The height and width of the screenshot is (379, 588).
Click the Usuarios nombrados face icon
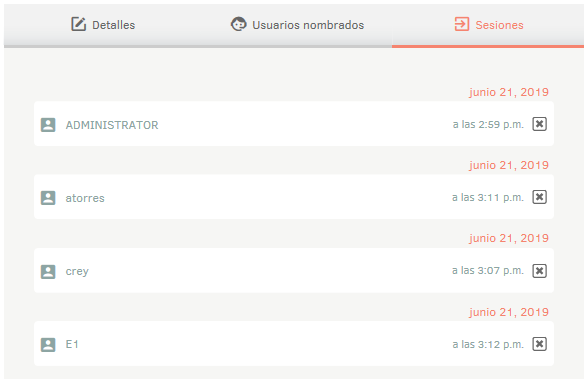(x=238, y=24)
